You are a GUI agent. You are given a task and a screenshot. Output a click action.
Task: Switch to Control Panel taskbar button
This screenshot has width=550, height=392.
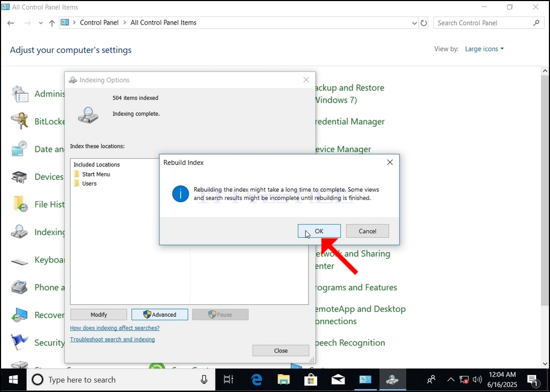[365, 380]
